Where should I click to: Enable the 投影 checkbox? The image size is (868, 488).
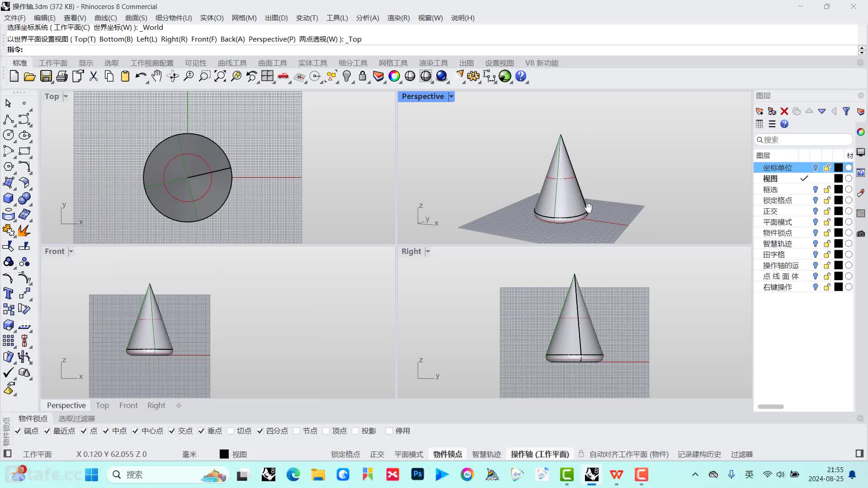click(x=355, y=431)
